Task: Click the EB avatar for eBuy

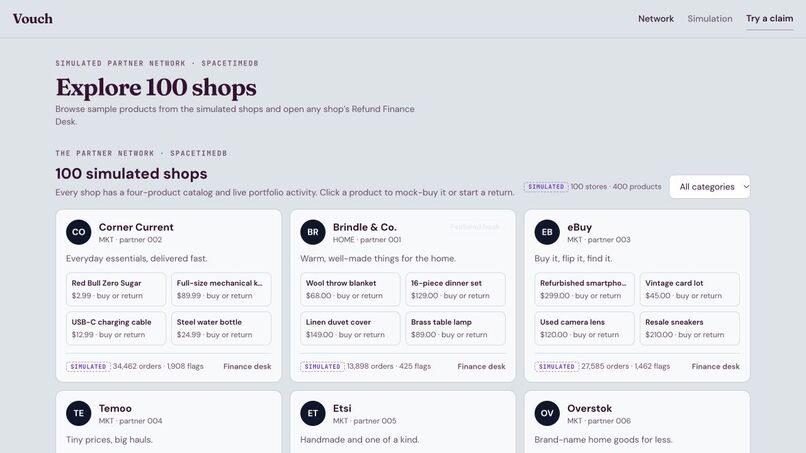Action: pyautogui.click(x=547, y=232)
